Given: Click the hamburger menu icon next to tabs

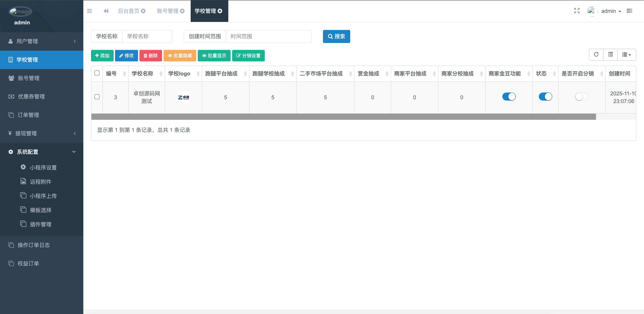Looking at the screenshot, I should click(89, 11).
